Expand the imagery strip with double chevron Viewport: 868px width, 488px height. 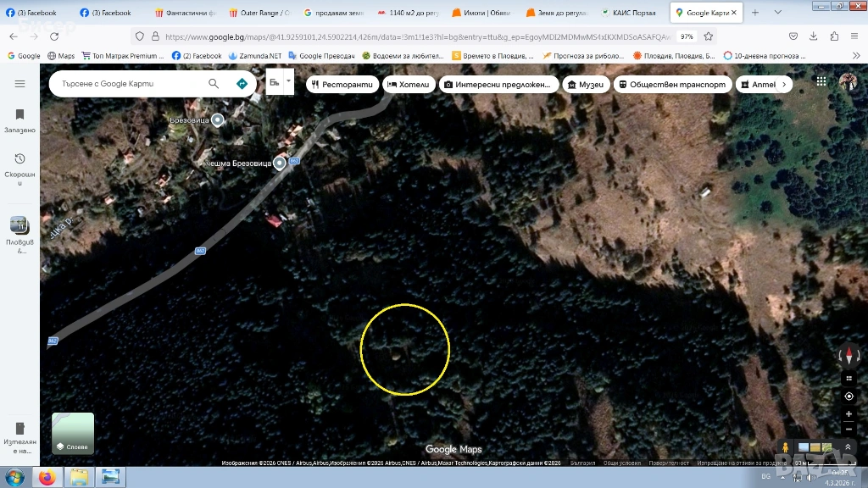point(847,446)
